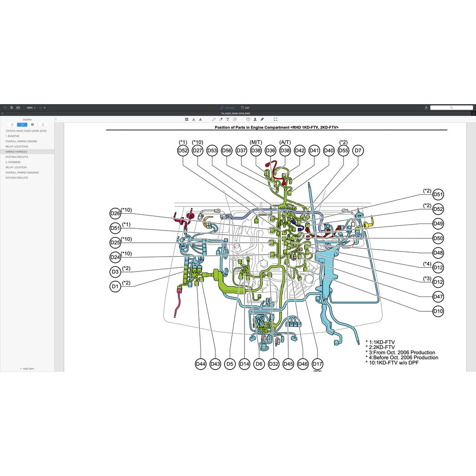The image size is (476, 476).
Task: Activate the crop selection tool
Action: tap(276, 119)
